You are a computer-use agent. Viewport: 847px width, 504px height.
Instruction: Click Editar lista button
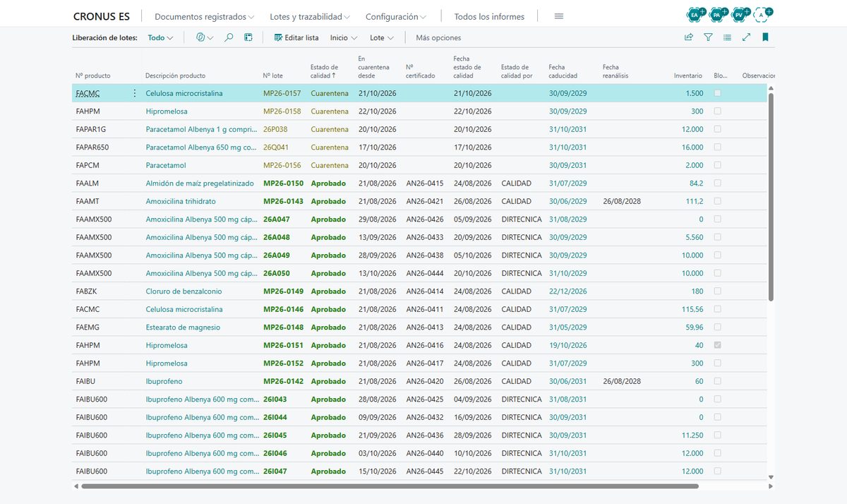[296, 38]
